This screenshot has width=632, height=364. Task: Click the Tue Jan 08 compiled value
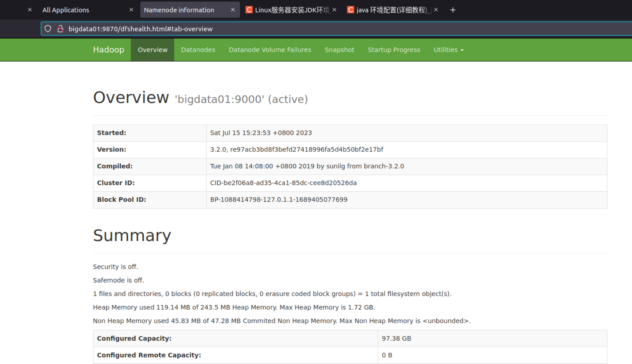tap(307, 166)
